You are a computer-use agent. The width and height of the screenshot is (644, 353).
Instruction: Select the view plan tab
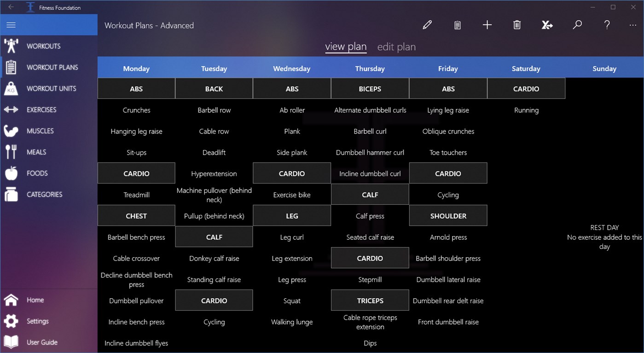point(346,47)
